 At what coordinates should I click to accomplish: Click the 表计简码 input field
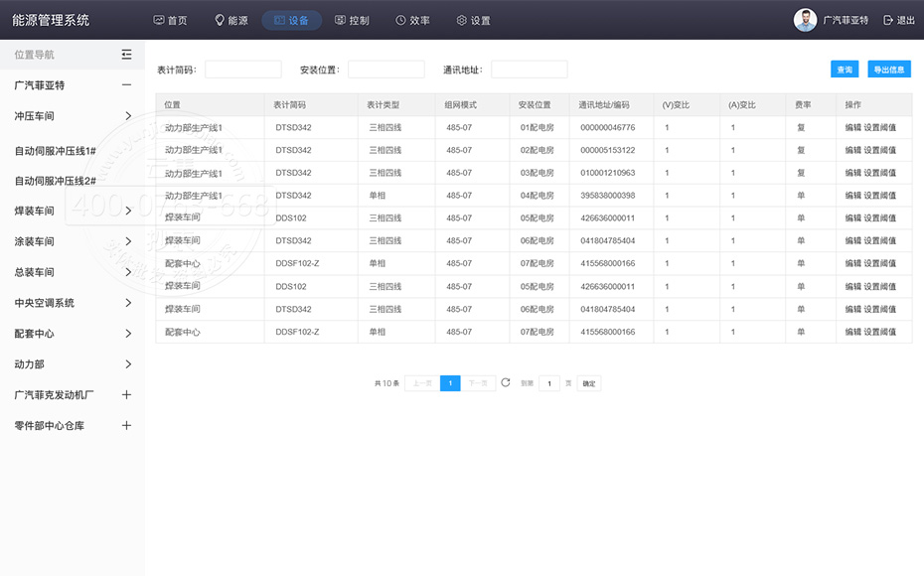[x=243, y=70]
